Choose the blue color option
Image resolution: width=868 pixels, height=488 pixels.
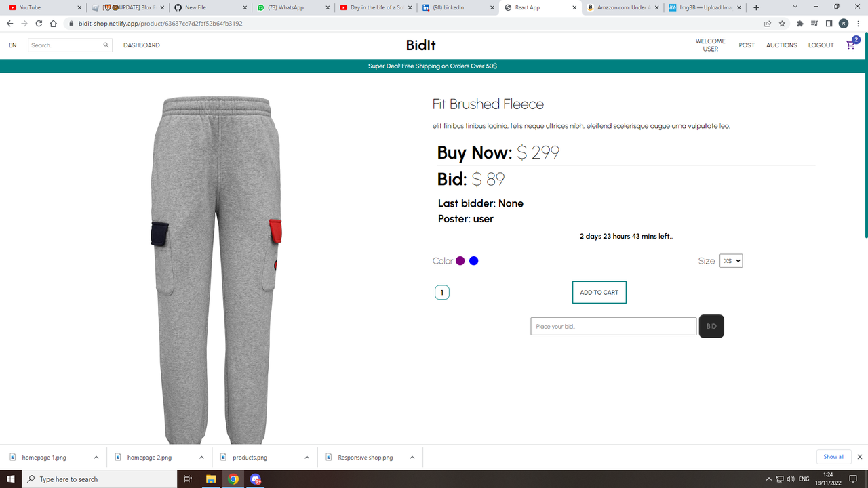474,261
